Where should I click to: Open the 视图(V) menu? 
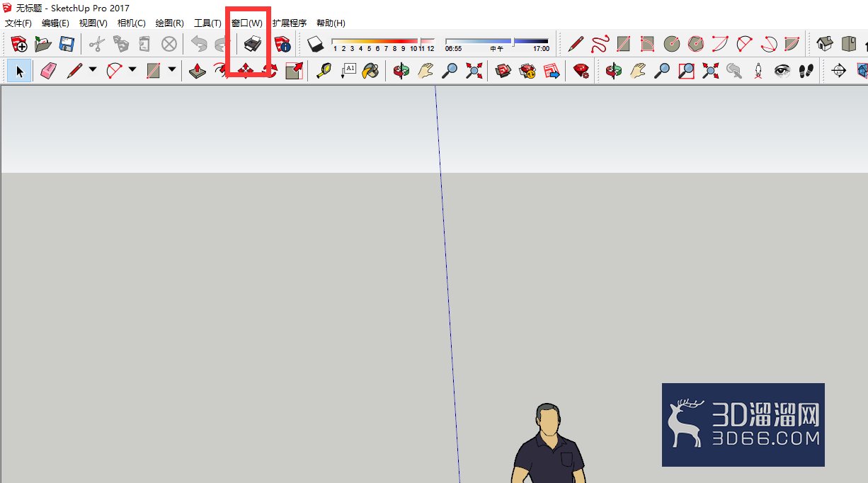(x=93, y=23)
